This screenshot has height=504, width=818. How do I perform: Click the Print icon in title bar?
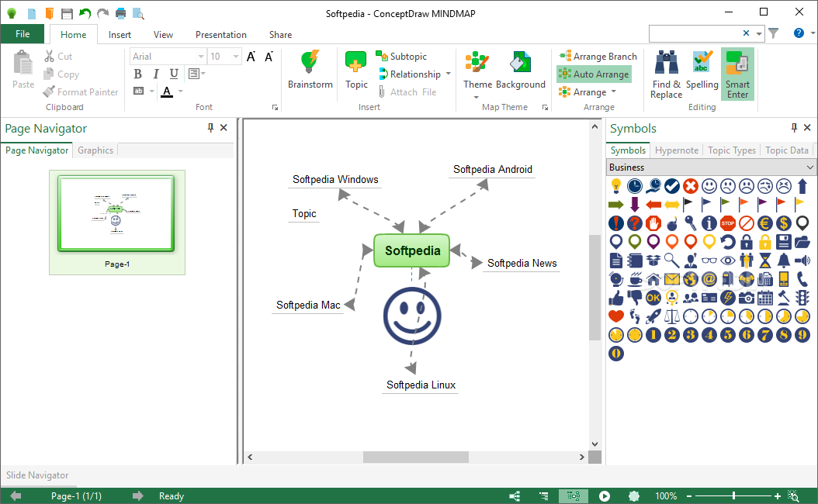[120, 13]
